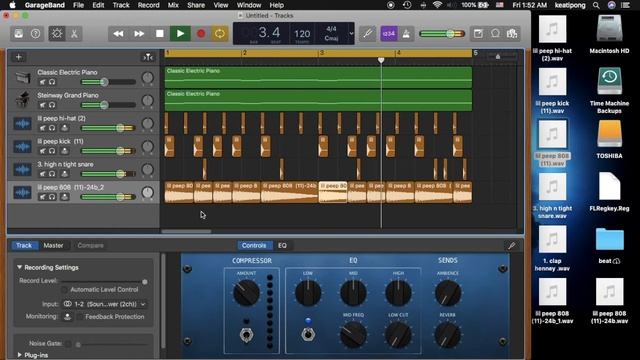Toggle the Cycle loop button

click(x=220, y=33)
